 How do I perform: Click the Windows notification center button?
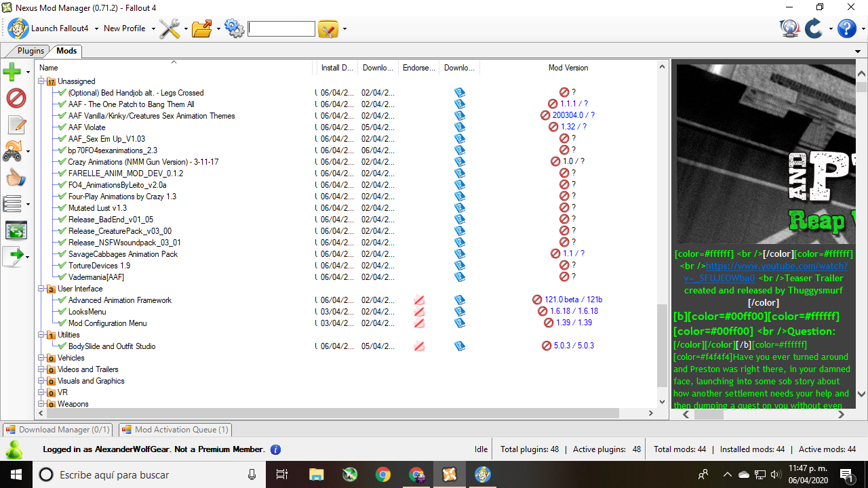click(847, 474)
